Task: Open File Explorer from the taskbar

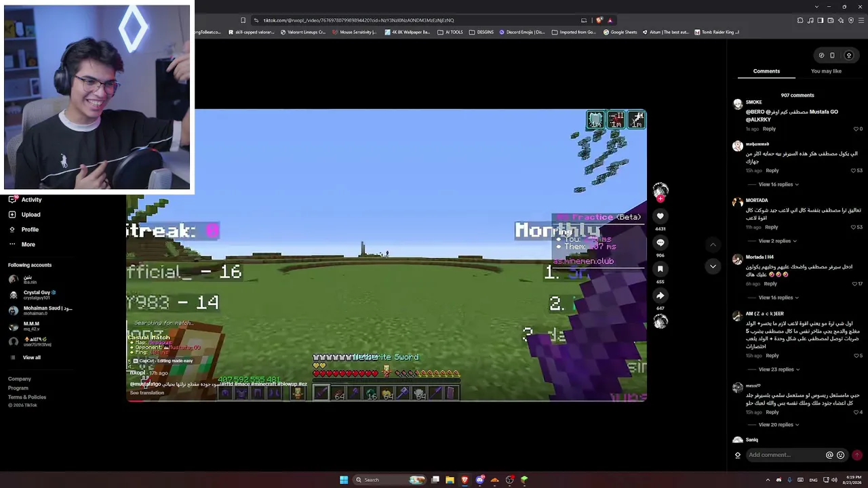Action: (450, 480)
